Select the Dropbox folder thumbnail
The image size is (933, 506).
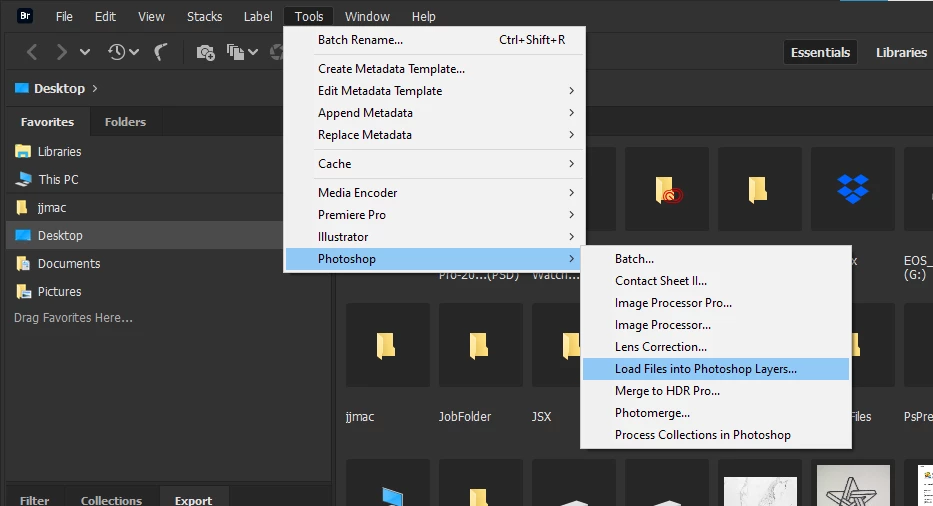click(853, 189)
